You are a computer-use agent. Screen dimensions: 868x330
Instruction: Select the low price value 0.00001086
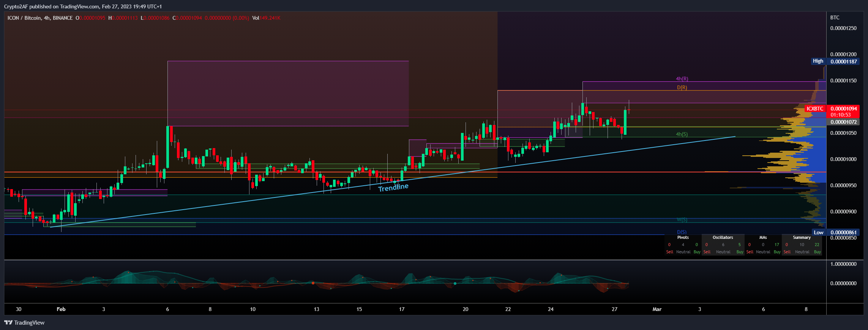[156, 18]
